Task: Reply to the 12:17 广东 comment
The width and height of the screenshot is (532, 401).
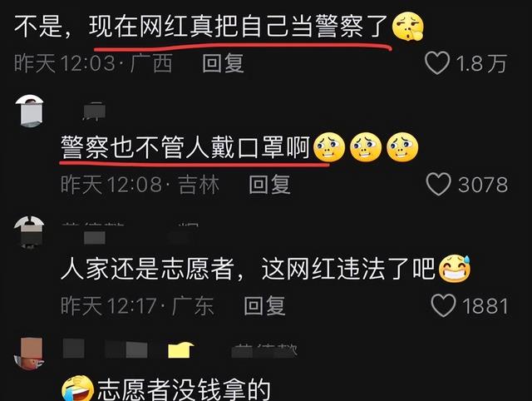Action: [x=264, y=305]
